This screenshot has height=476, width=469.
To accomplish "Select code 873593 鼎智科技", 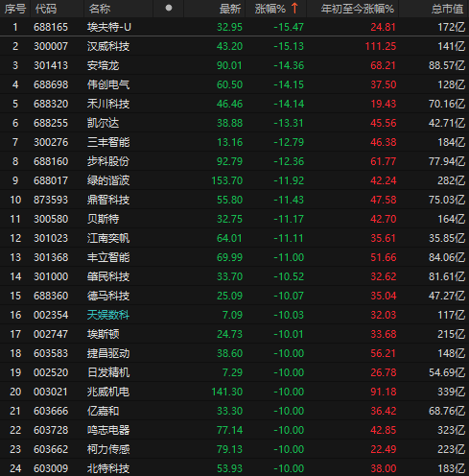I will 51,200.
